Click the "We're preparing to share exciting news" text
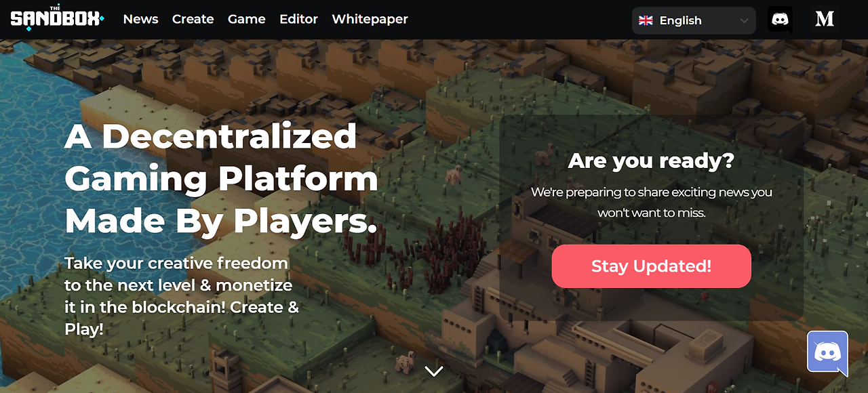Image resolution: width=868 pixels, height=393 pixels. click(652, 202)
